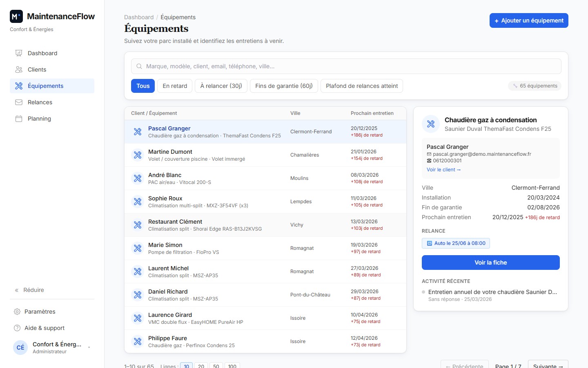The image size is (588, 368).
Task: Open Dashboard from the sidebar
Action: click(52, 53)
